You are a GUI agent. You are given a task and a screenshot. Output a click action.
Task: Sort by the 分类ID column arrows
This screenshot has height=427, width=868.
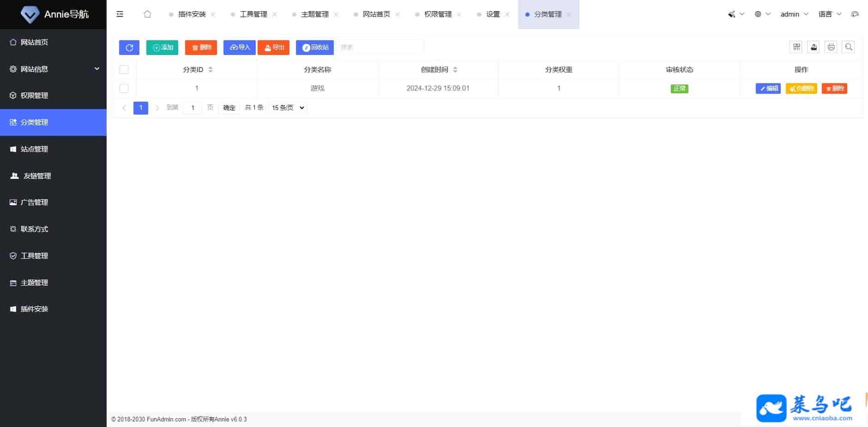(x=211, y=70)
